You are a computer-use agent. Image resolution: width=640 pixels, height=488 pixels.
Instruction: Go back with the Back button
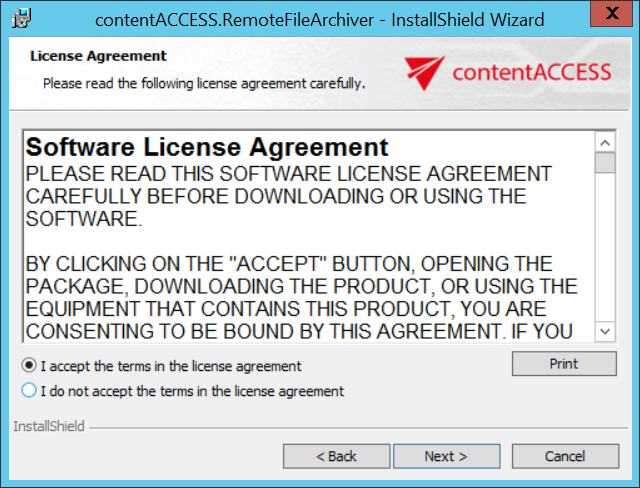pyautogui.click(x=336, y=456)
